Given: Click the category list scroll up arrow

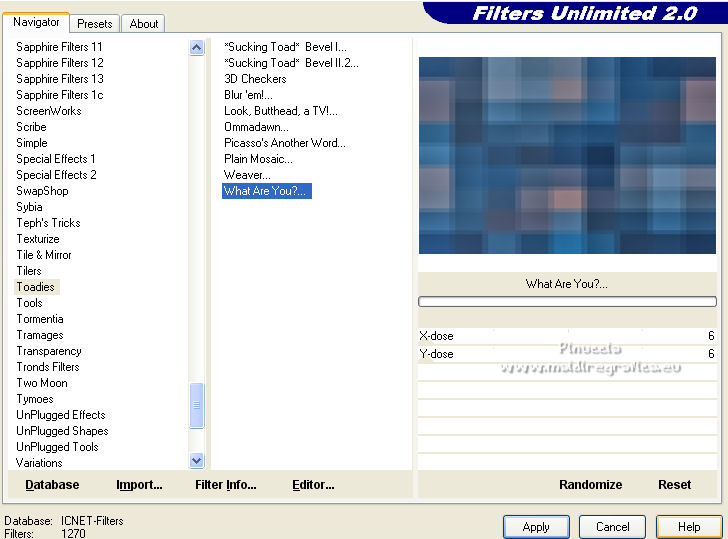Looking at the screenshot, I should point(196,47).
